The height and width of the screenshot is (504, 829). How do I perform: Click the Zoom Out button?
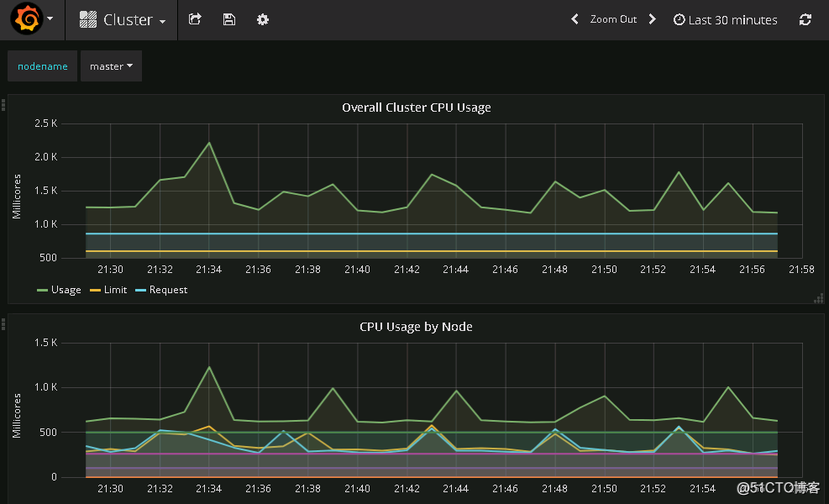click(613, 18)
